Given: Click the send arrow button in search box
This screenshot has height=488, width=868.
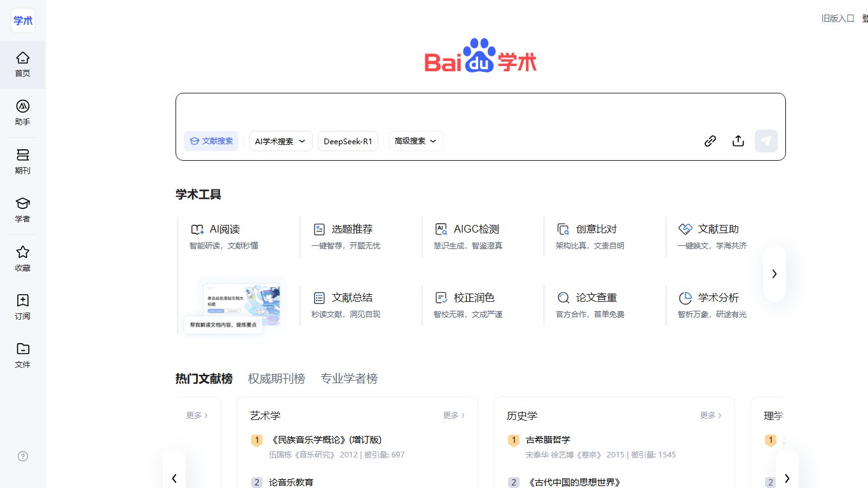Looking at the screenshot, I should (x=766, y=141).
